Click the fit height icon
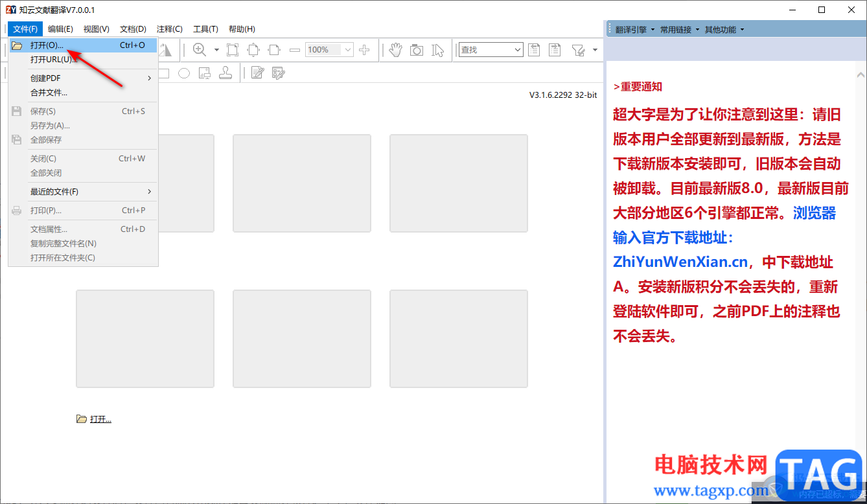Screen dimensions: 867x504 point(253,50)
